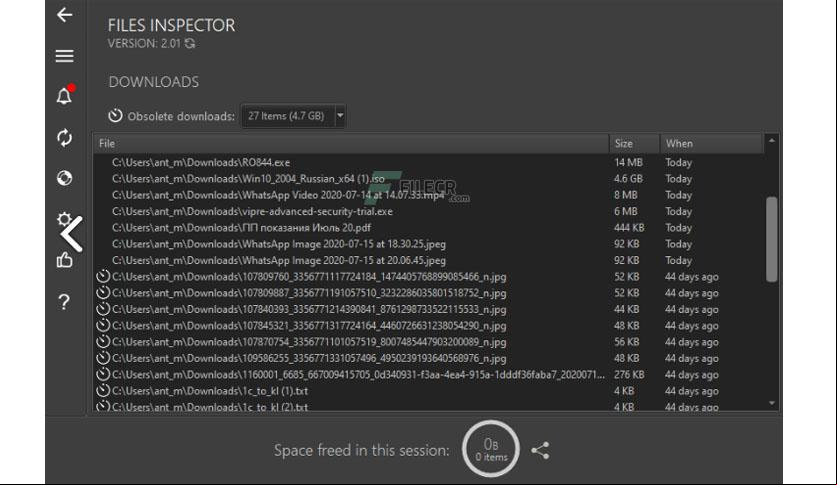Image resolution: width=837 pixels, height=485 pixels.
Task: Click the large left chevron arrow
Action: [72, 234]
